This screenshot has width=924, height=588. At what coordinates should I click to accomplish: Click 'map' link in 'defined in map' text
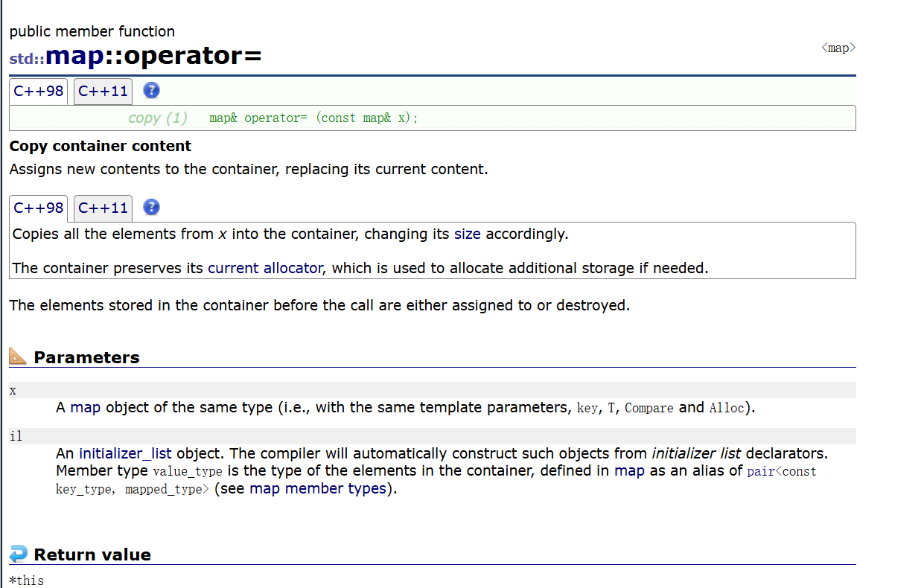click(629, 470)
